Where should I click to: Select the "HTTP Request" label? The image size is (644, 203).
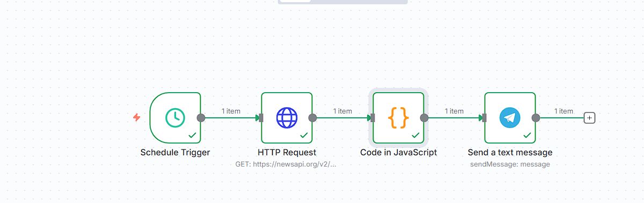(x=287, y=152)
